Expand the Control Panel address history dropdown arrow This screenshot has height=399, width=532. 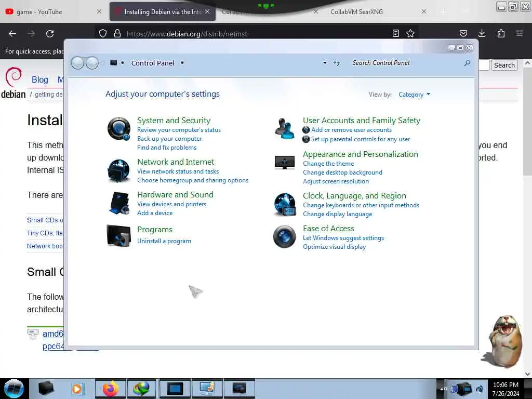[x=325, y=63]
